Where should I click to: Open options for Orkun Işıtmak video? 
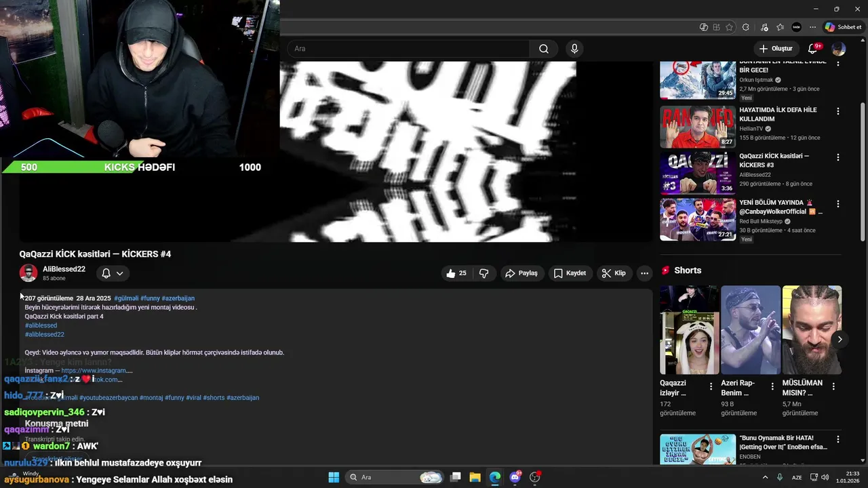click(837, 64)
